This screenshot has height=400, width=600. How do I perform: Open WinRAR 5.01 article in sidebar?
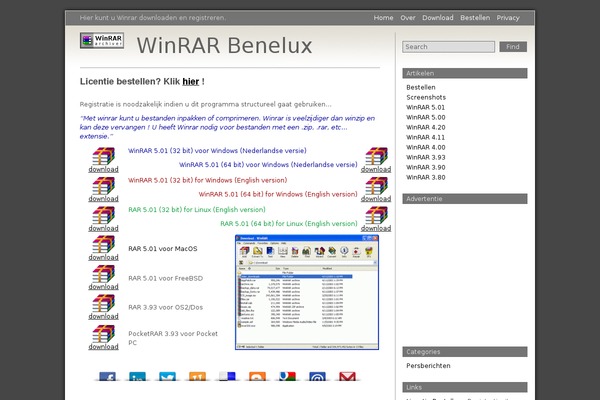426,107
